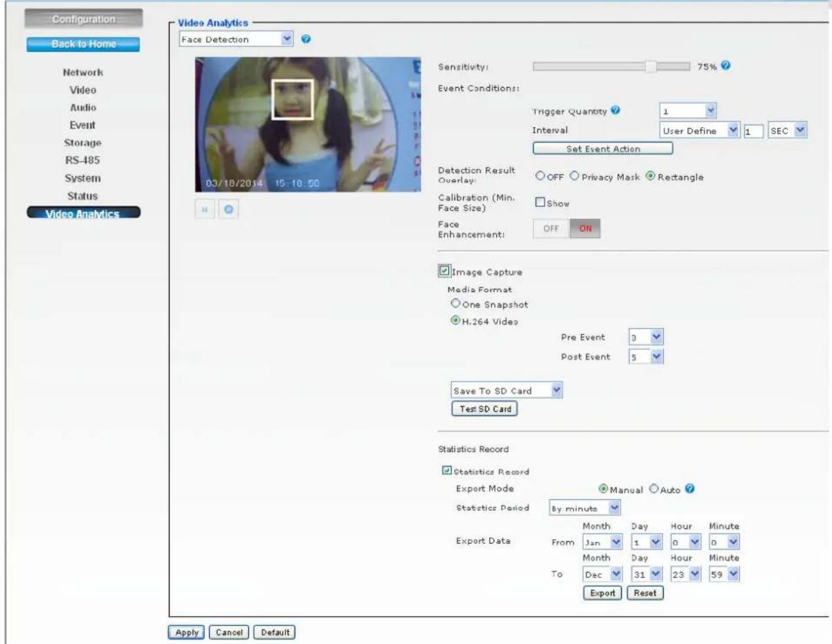Click the Set Event Action button
The width and height of the screenshot is (832, 644).
[603, 149]
